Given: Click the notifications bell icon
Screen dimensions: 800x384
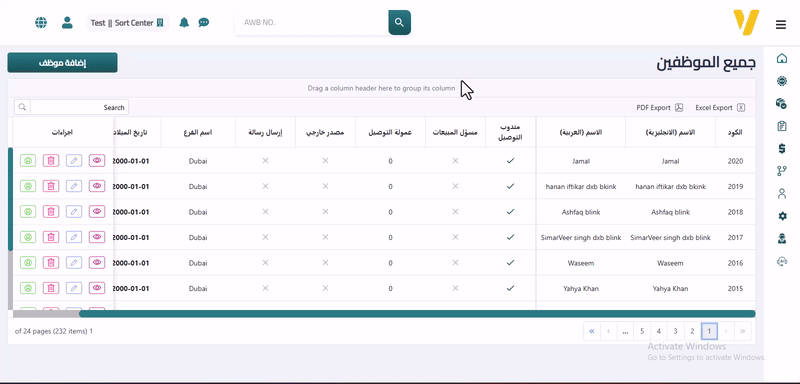Looking at the screenshot, I should [x=184, y=22].
